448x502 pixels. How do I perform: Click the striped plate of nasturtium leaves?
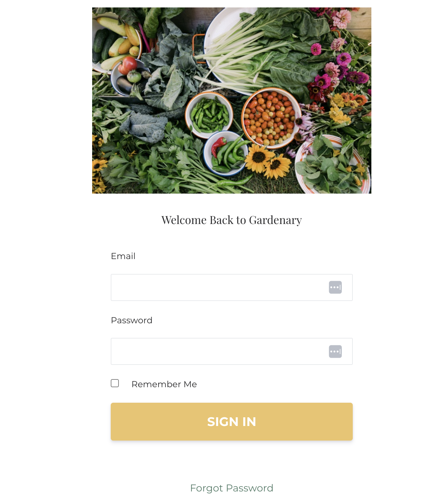tap(333, 164)
